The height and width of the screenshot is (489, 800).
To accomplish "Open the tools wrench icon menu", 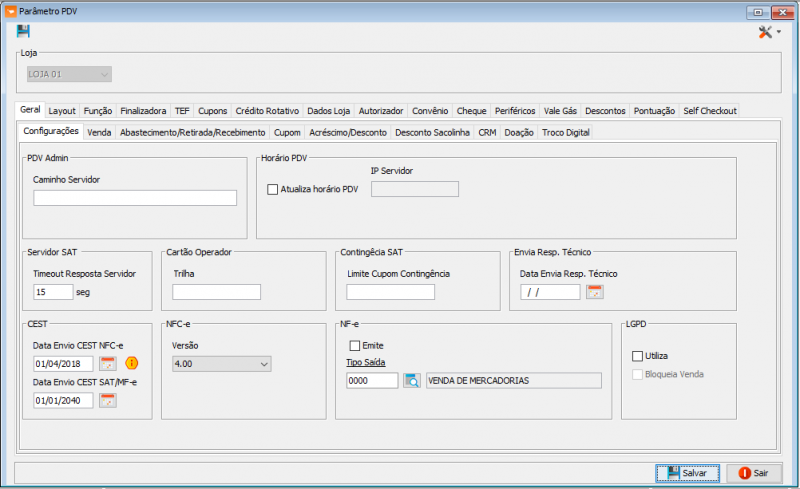I will click(x=765, y=32).
